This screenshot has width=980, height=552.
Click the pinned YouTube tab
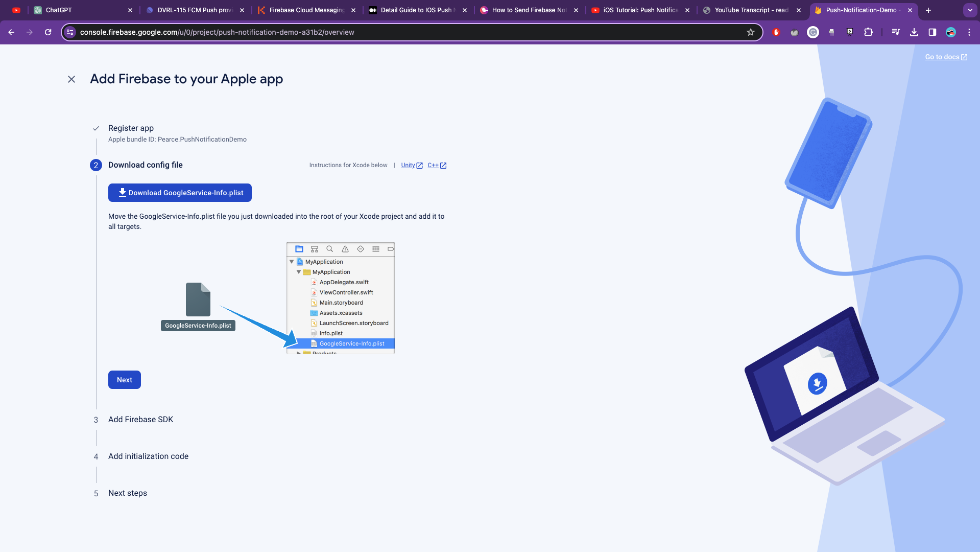16,10
